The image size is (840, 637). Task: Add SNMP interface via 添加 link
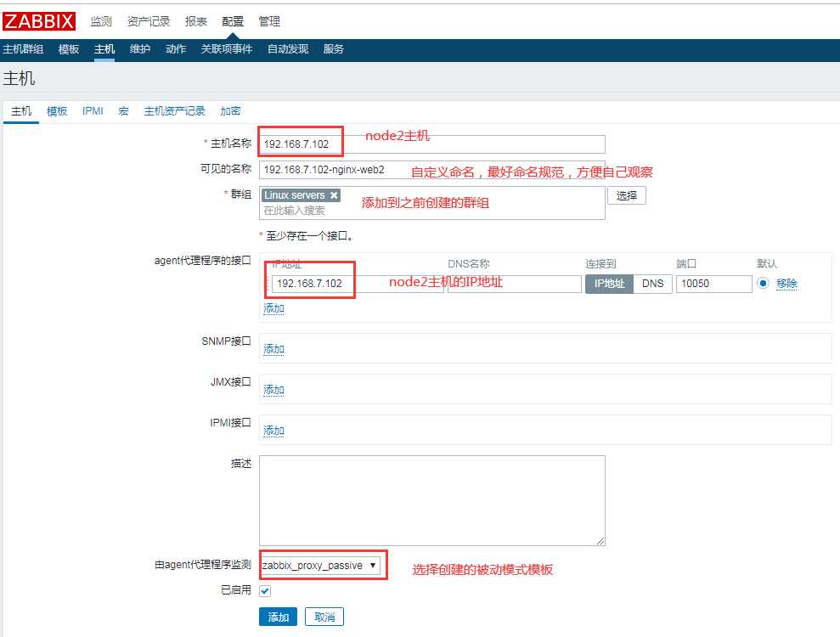pyautogui.click(x=273, y=349)
